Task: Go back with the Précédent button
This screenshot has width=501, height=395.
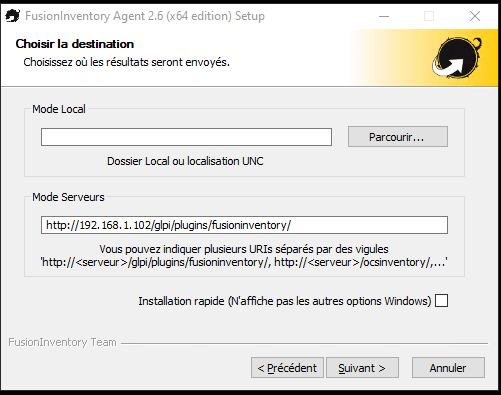Action: pyautogui.click(x=287, y=368)
